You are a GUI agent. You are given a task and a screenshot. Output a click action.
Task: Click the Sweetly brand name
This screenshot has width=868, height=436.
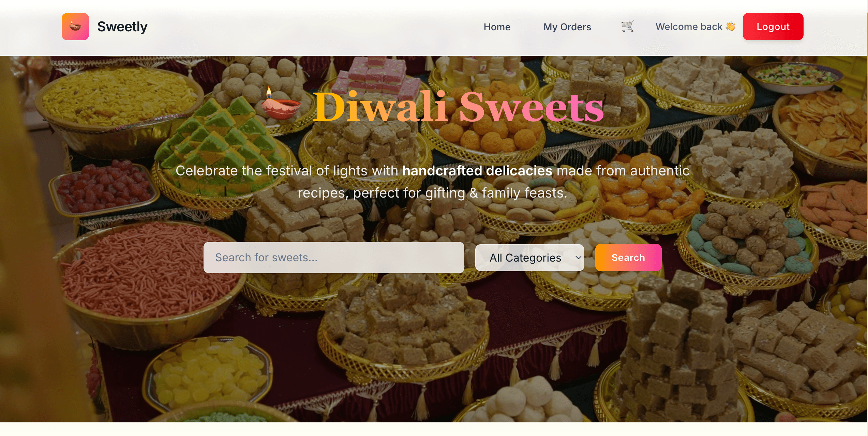click(122, 27)
